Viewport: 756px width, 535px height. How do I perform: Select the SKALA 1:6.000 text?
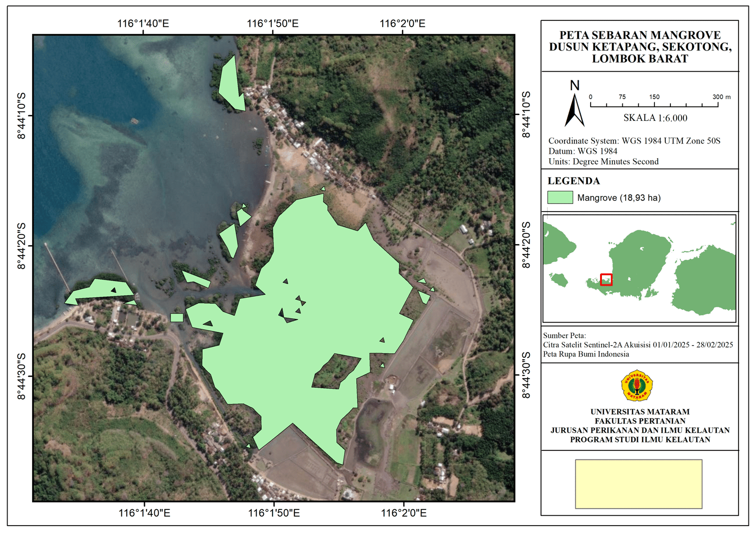(655, 118)
